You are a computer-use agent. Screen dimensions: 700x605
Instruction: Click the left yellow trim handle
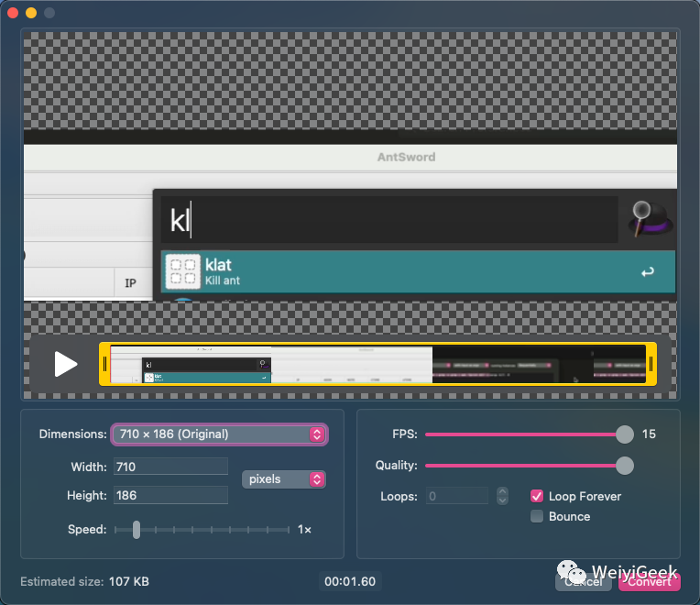105,364
